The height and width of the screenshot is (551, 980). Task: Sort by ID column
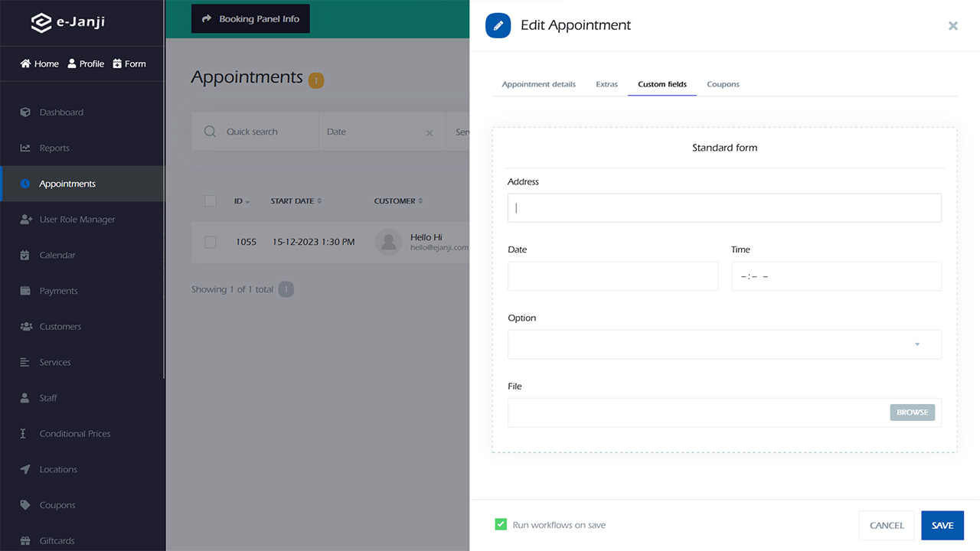click(242, 201)
